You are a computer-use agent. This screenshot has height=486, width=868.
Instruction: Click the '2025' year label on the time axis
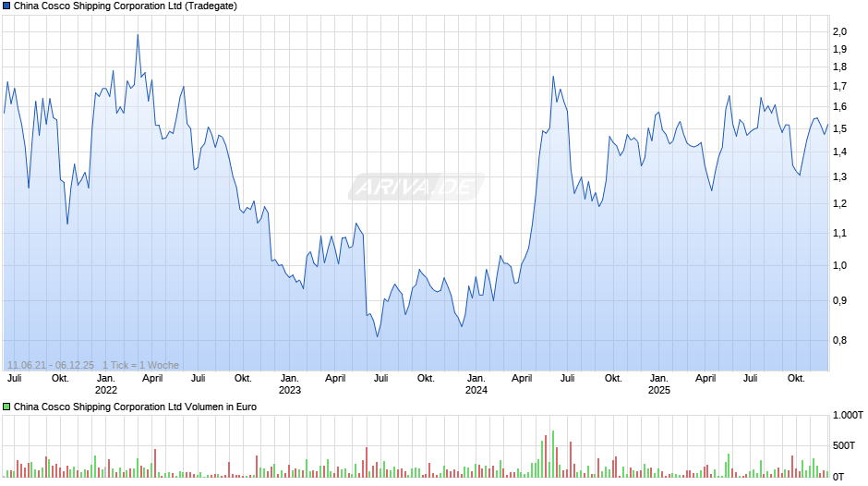(658, 390)
